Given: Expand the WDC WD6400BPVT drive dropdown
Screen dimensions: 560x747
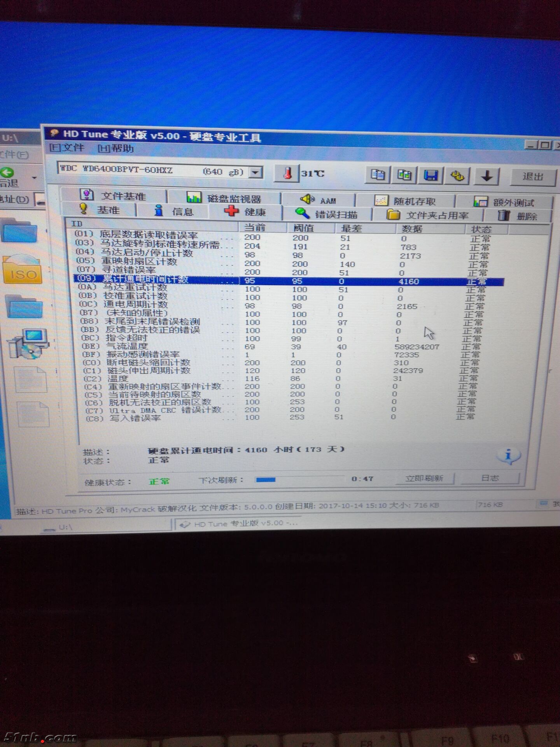Looking at the screenshot, I should point(255,172).
